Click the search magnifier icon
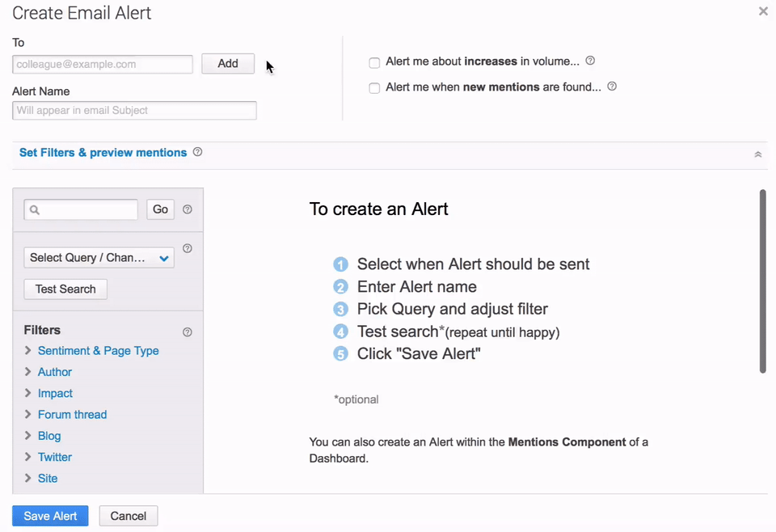Viewport: 776px width, 532px height. (35, 209)
